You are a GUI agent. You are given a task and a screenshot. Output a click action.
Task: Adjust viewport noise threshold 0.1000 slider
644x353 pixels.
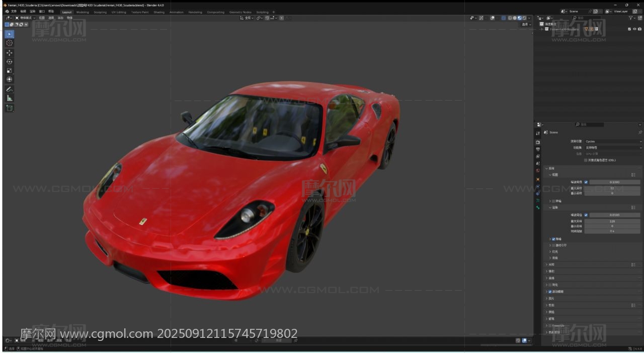pyautogui.click(x=615, y=182)
